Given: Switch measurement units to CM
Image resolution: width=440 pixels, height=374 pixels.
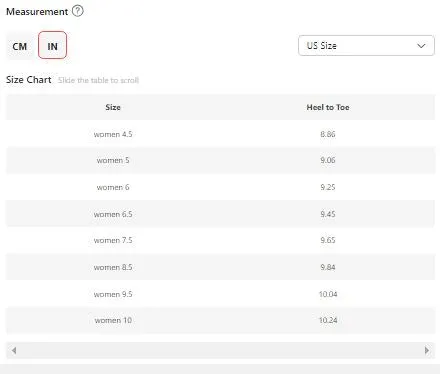Looking at the screenshot, I should [20, 46].
